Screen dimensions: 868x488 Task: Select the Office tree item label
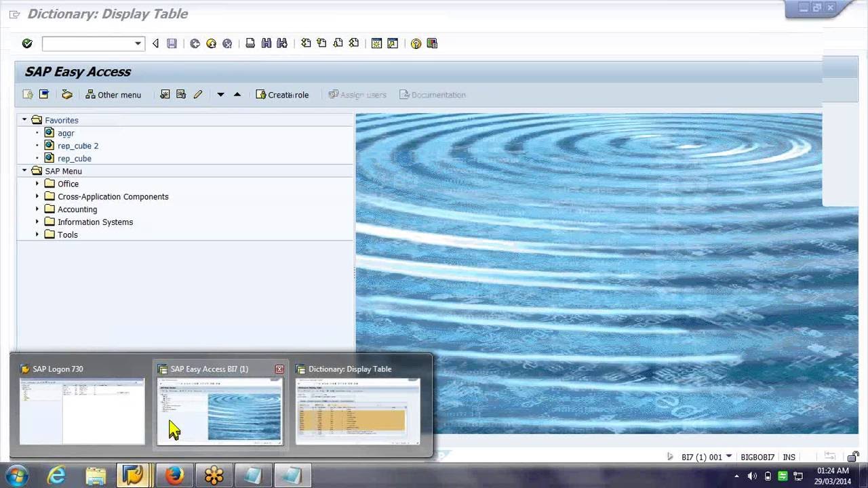pos(68,184)
